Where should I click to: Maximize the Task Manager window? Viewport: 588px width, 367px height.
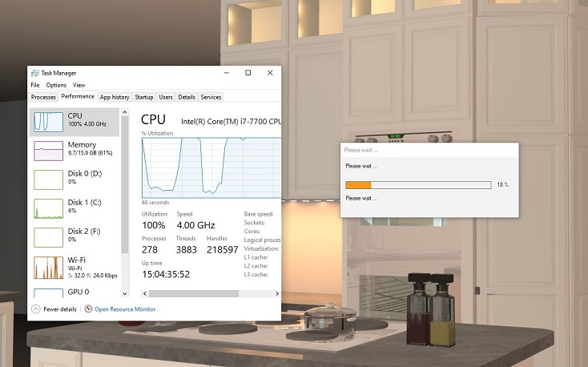point(248,73)
